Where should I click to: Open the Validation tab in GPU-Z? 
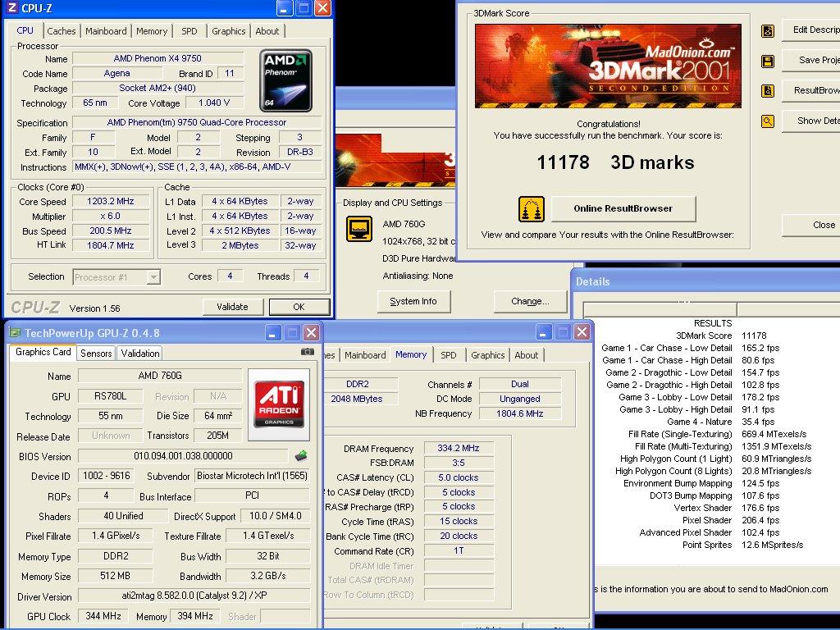(139, 353)
